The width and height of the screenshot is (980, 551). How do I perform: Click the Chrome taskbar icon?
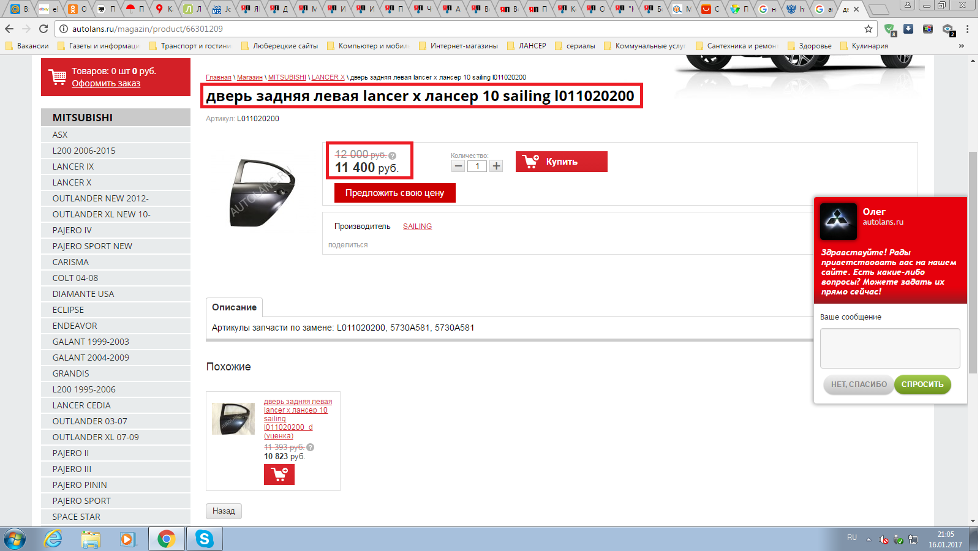coord(166,539)
